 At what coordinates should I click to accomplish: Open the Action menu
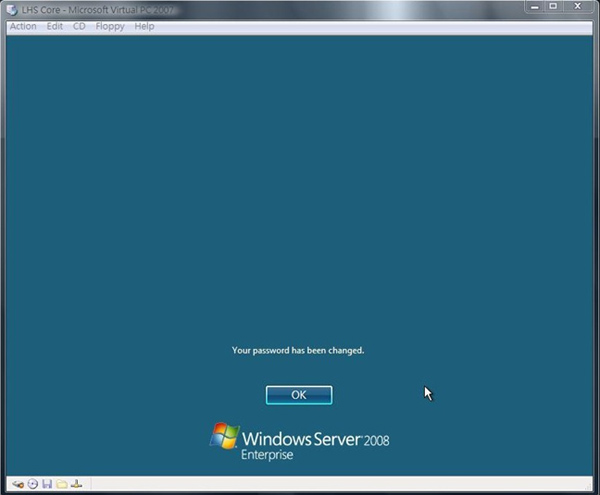(x=23, y=26)
